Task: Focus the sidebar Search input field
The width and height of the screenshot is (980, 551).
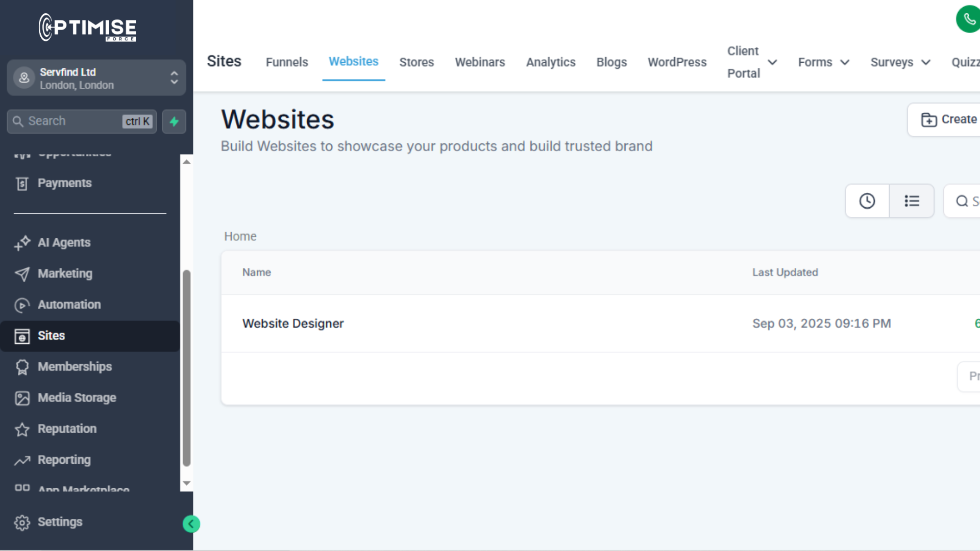Action: (x=71, y=121)
